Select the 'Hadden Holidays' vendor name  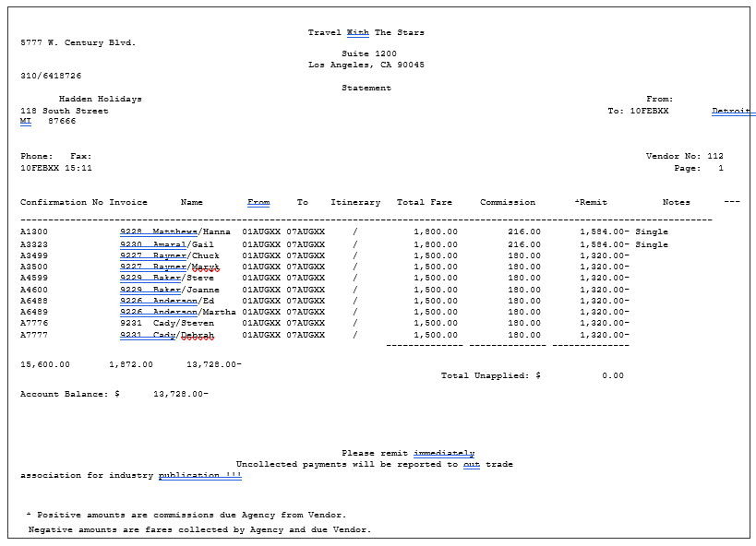(x=101, y=99)
